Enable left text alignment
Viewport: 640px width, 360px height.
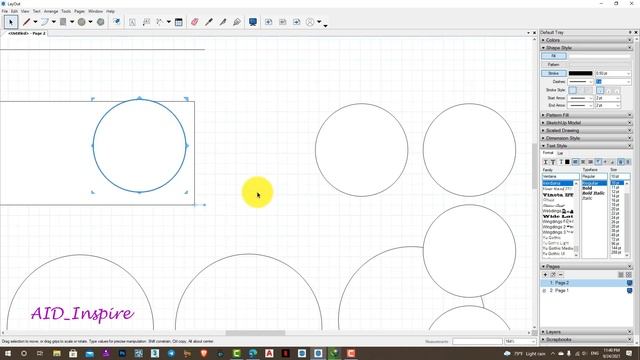[x=575, y=162]
